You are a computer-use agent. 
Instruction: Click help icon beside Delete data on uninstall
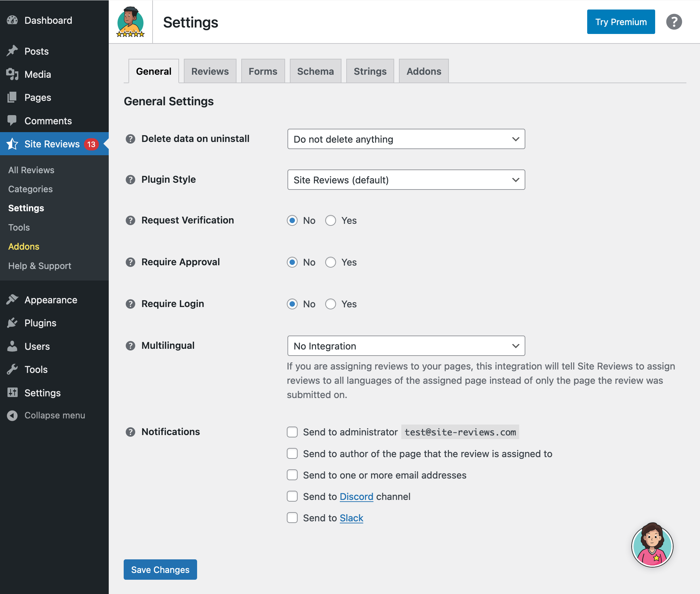[x=130, y=139]
